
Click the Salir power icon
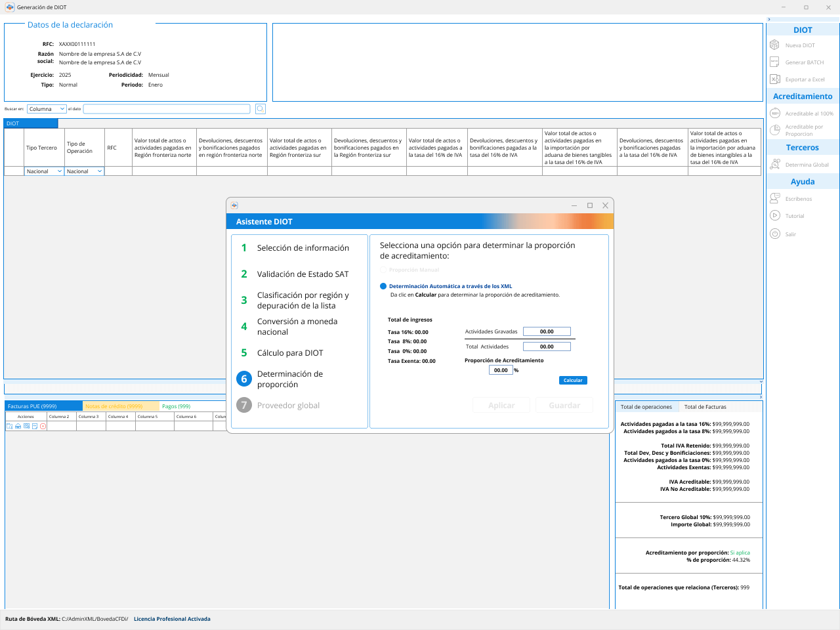click(774, 234)
